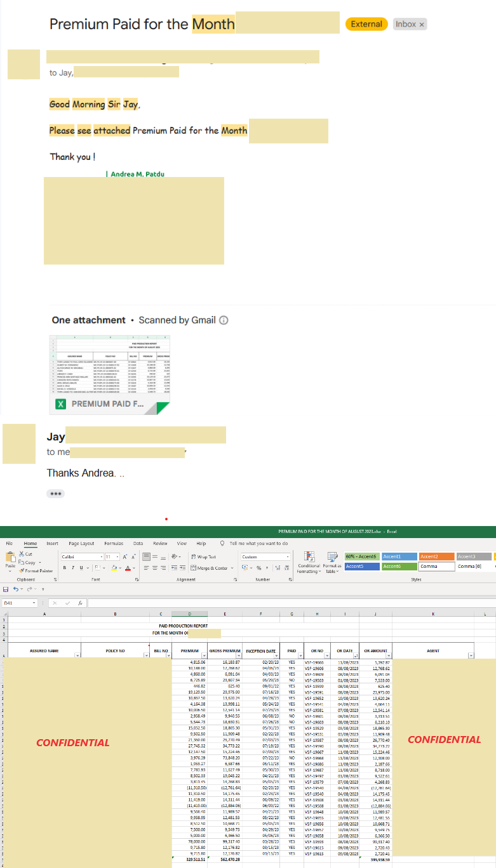The height and width of the screenshot is (868, 496).
Task: Apply the 60% - Accent6 cell style
Action: pyautogui.click(x=362, y=556)
